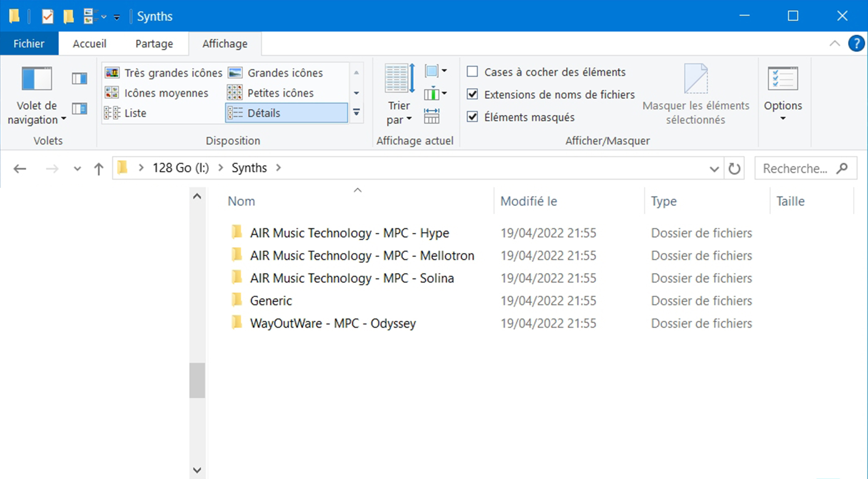Expand the layout gallery more arrow

tap(356, 112)
